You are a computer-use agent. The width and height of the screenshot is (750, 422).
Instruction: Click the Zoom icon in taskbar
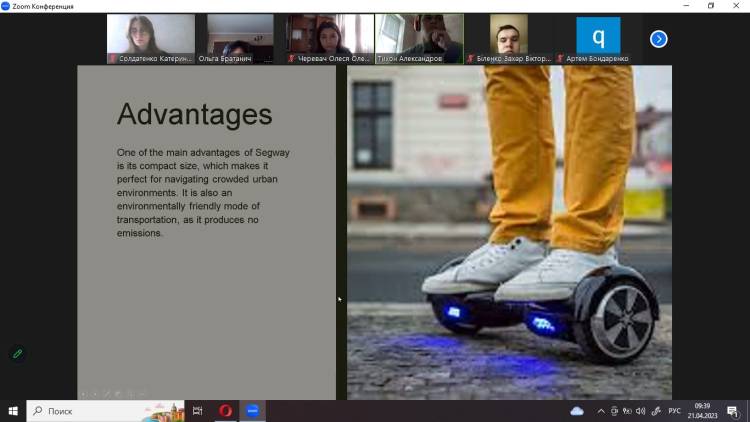253,411
